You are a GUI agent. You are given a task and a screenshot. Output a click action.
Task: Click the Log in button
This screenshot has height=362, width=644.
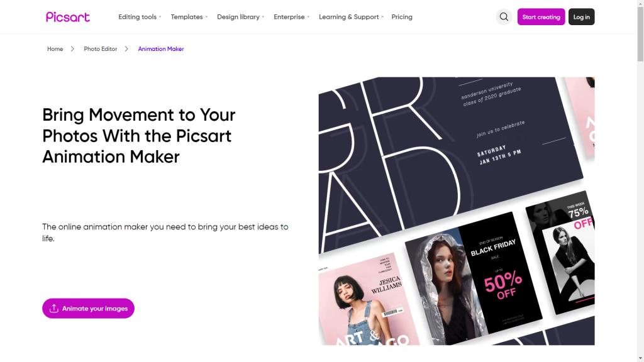(581, 17)
